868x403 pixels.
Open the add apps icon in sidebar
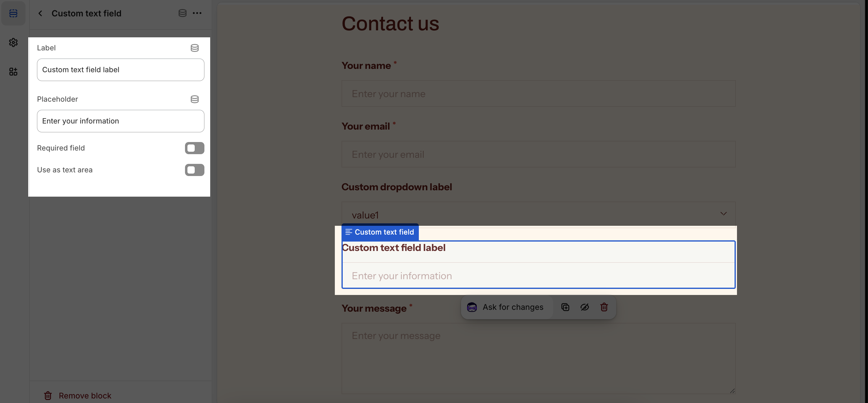click(x=13, y=72)
